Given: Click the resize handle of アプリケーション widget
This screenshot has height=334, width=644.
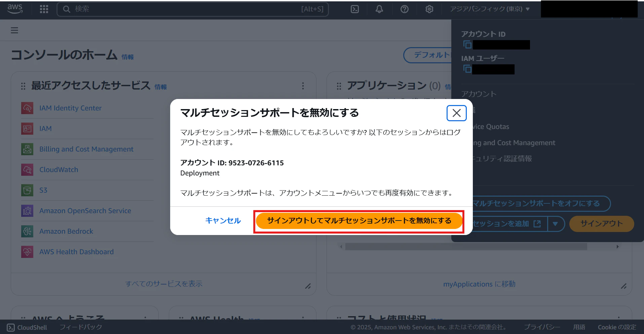Looking at the screenshot, I should click(x=624, y=286).
